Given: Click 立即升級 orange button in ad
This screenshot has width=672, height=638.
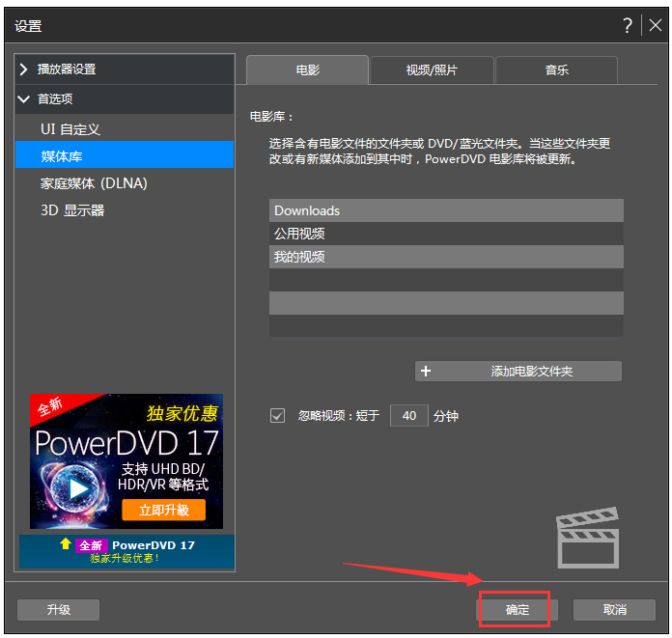Looking at the screenshot, I should (x=164, y=510).
